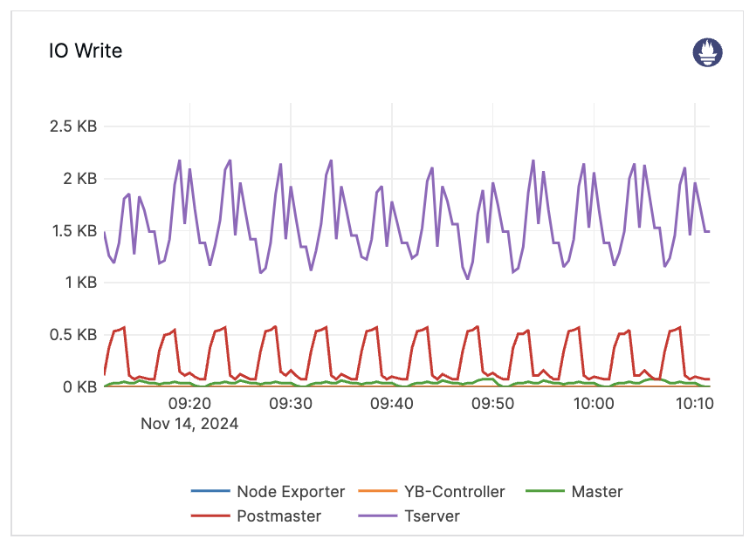Click the Nov 14, 2024 date label
The image size is (756, 546).
tap(189, 424)
